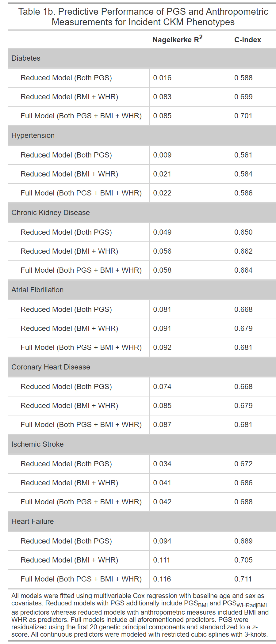Click the Heart Failure Nagelkerke value 0.116

(162, 579)
